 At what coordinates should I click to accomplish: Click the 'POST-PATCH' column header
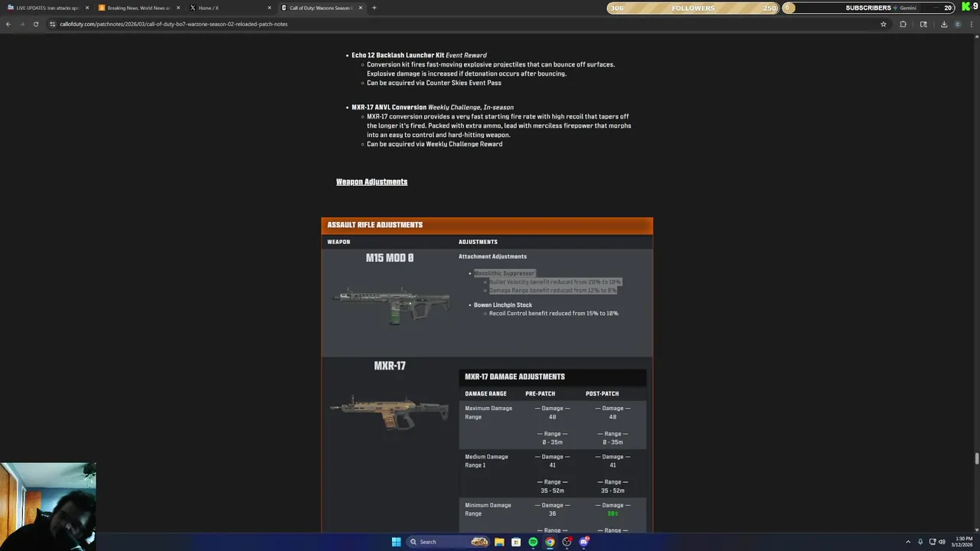602,393
